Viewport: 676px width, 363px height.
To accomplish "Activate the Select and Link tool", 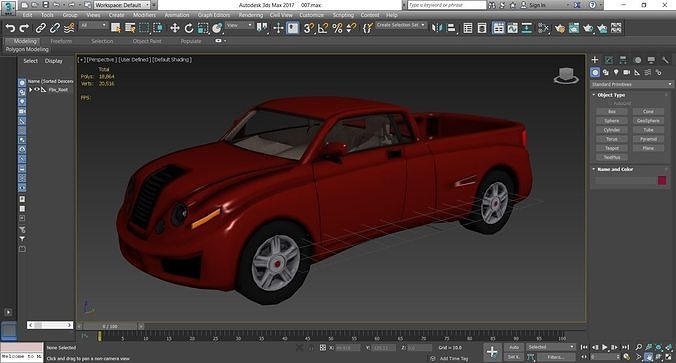I will [41, 28].
